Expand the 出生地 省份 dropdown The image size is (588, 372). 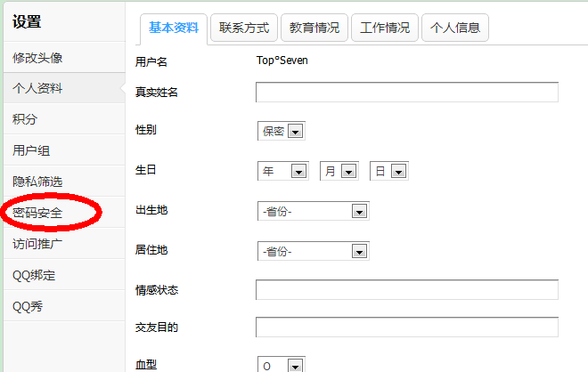point(313,211)
